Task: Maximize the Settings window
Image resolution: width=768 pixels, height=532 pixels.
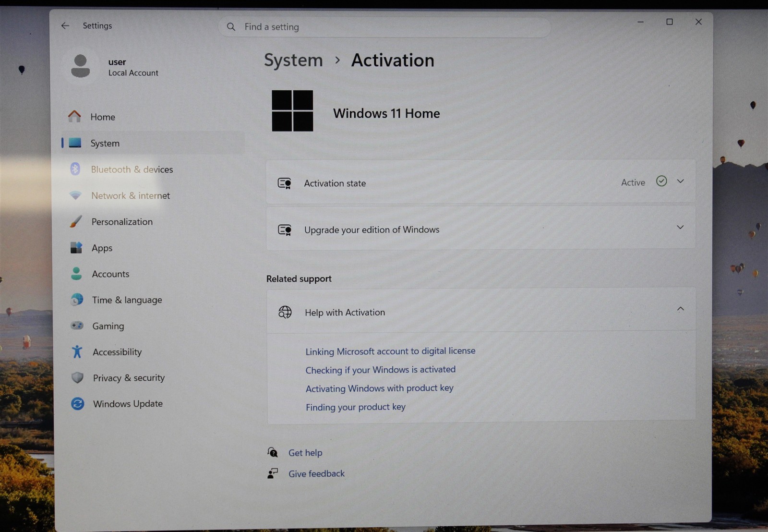Action: (670, 22)
